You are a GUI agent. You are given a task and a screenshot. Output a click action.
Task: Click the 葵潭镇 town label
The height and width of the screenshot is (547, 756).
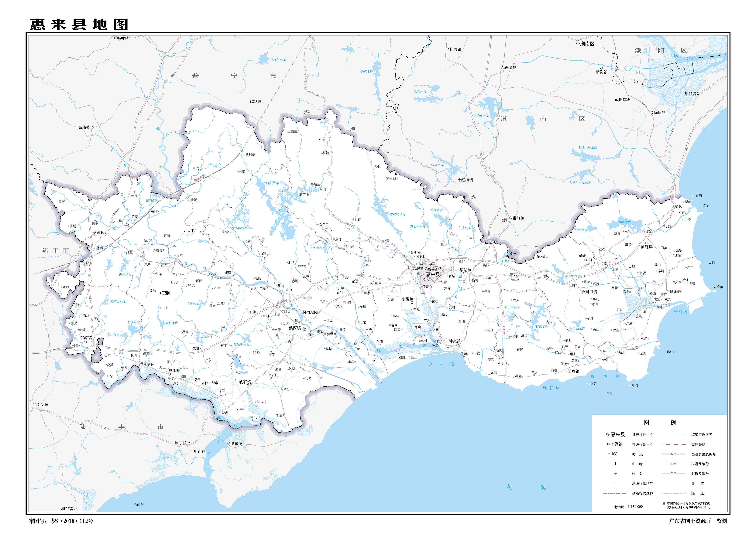[98, 233]
